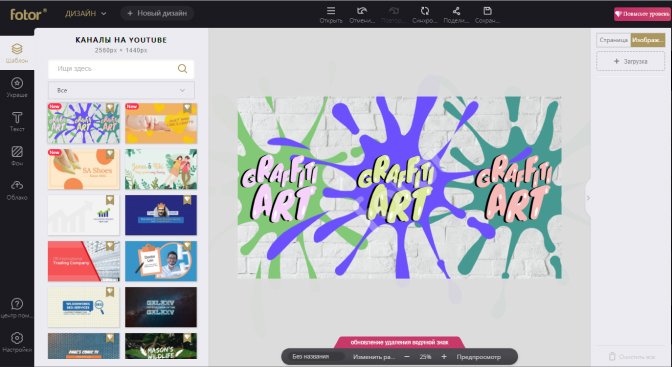672x367 pixels.
Task: Switch to the Страница tab
Action: 613,40
